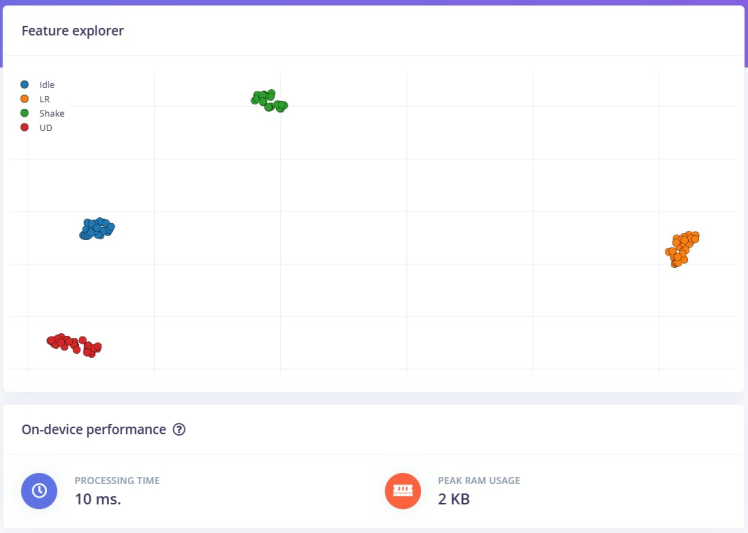The height and width of the screenshot is (533, 748).
Task: Click the green Shake legend dot
Action: [x=24, y=113]
